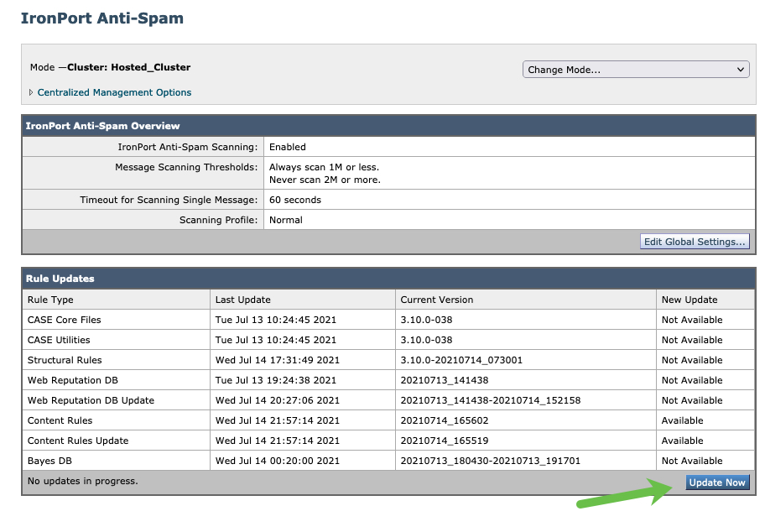Select the Bayes DB row label
765x532 pixels.
[x=49, y=461]
